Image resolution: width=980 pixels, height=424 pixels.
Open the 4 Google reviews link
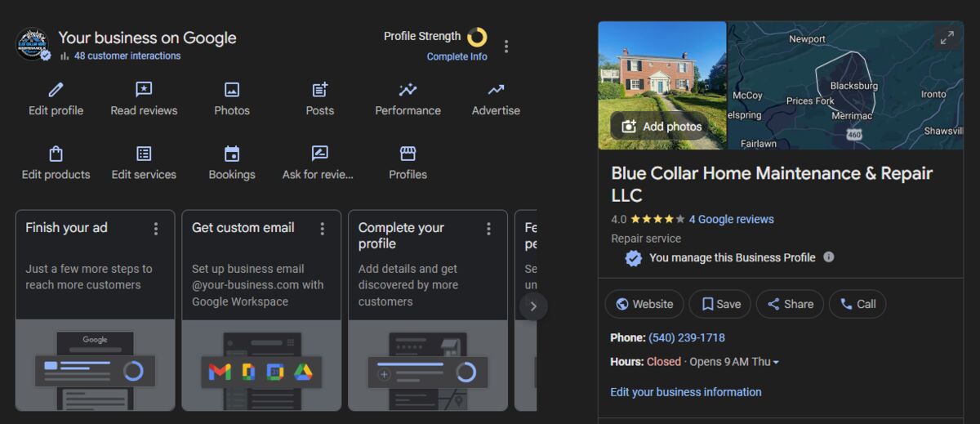(x=731, y=219)
